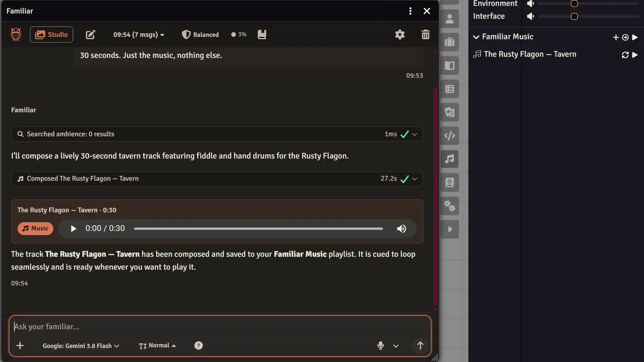The image size is (644, 362).
Task: Adjust the Interface volume slider
Action: (589, 16)
